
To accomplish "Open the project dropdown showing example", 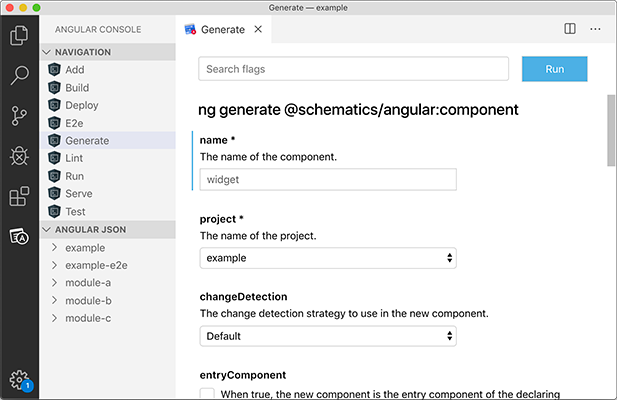I will (328, 258).
